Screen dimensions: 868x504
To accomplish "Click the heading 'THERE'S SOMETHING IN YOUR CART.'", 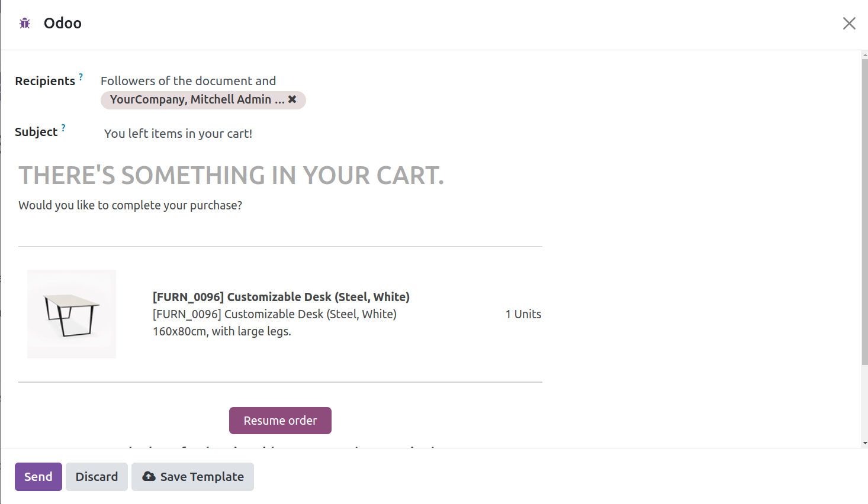I will (x=231, y=175).
